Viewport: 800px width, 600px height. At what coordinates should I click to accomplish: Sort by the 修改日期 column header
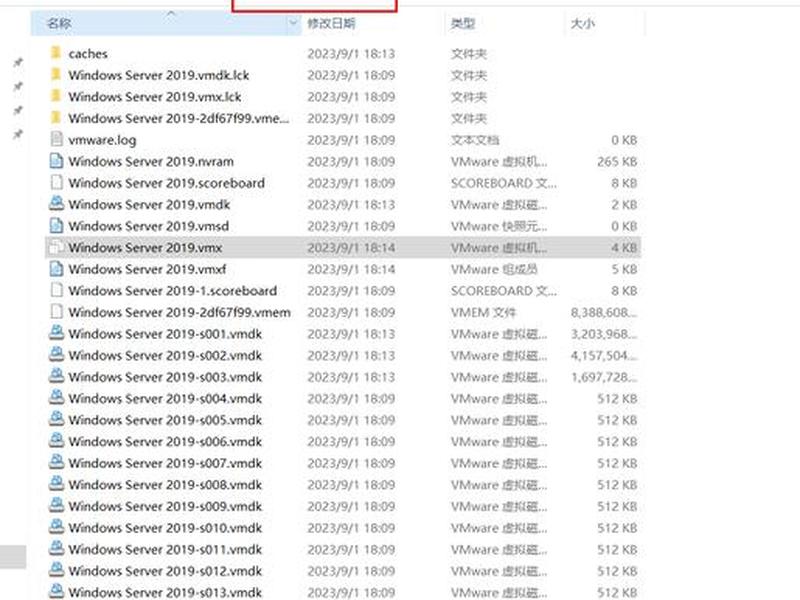(331, 23)
